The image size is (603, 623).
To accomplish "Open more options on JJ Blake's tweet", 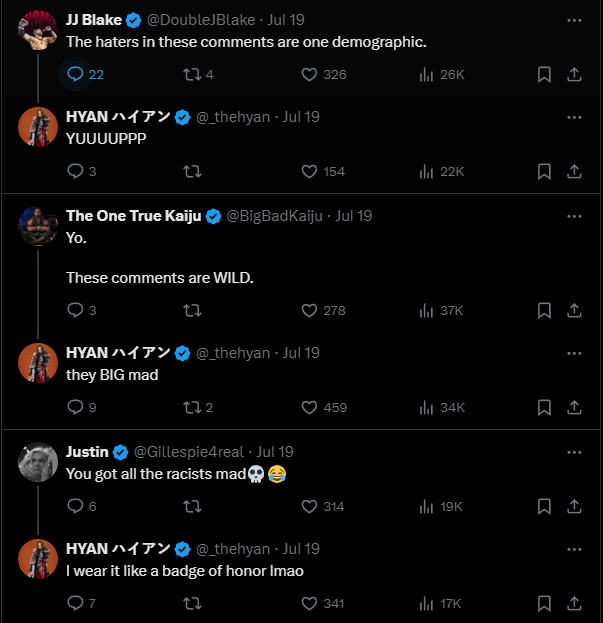I will 574,20.
